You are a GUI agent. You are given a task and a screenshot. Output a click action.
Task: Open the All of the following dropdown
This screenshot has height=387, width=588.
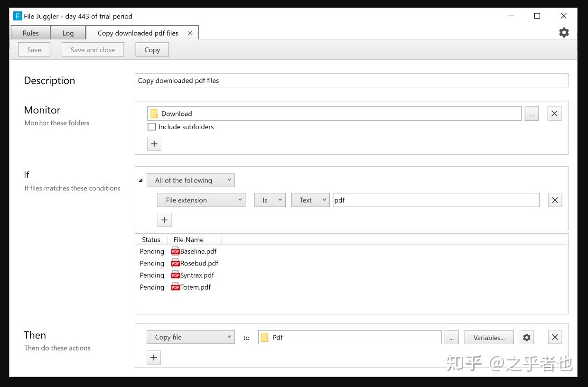[190, 180]
